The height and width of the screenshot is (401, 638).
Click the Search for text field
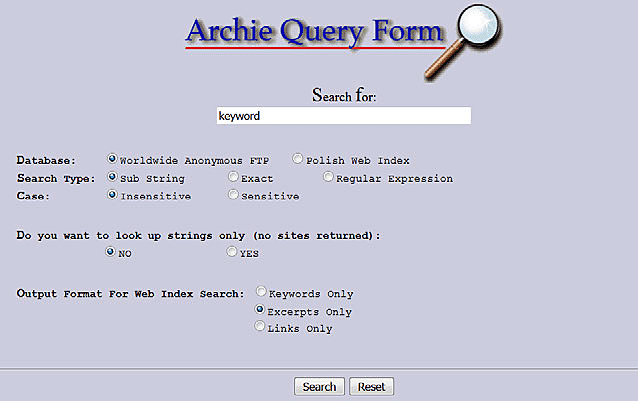tap(344, 116)
